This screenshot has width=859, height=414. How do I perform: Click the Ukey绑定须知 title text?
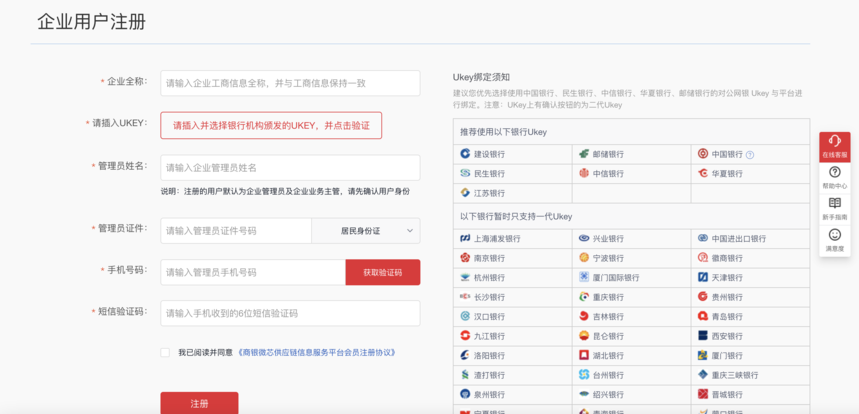tap(482, 77)
